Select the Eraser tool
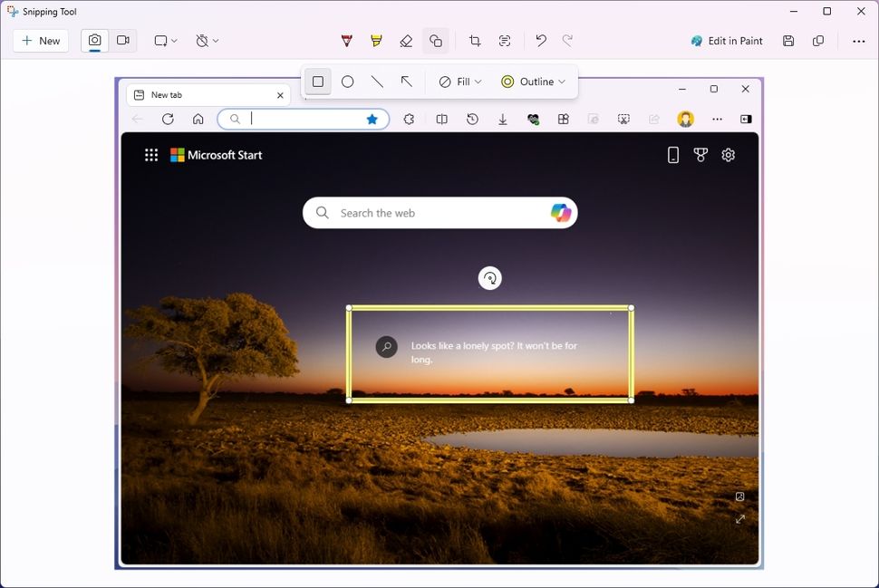Viewport: 879px width, 588px height. pyautogui.click(x=405, y=41)
